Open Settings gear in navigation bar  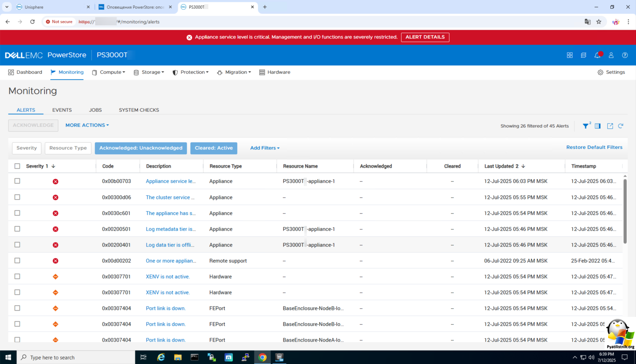(611, 72)
